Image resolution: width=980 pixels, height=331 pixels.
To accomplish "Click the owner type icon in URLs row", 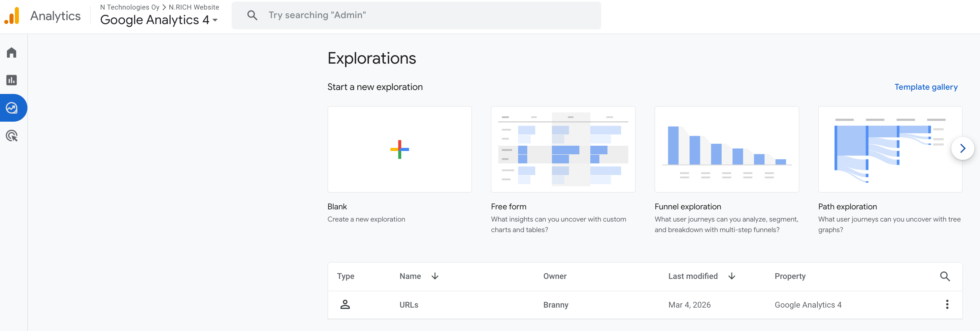I will (x=345, y=304).
